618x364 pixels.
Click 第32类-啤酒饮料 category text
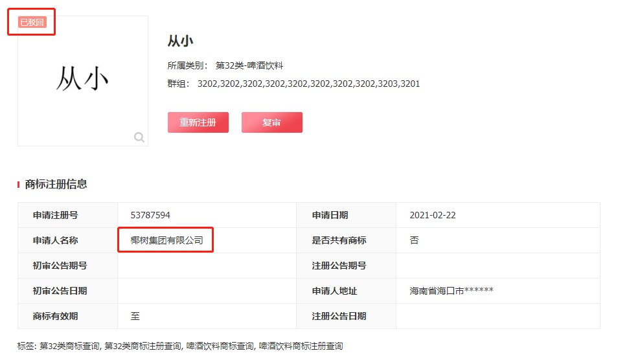point(249,65)
